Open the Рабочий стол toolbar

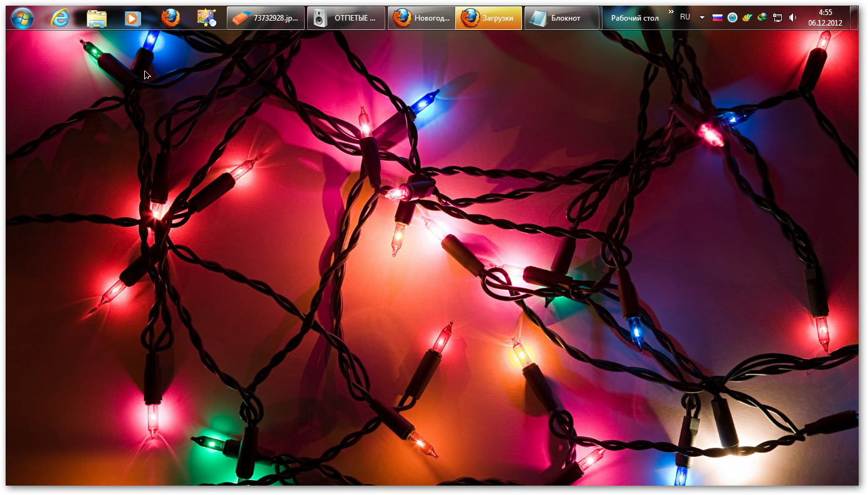point(634,18)
